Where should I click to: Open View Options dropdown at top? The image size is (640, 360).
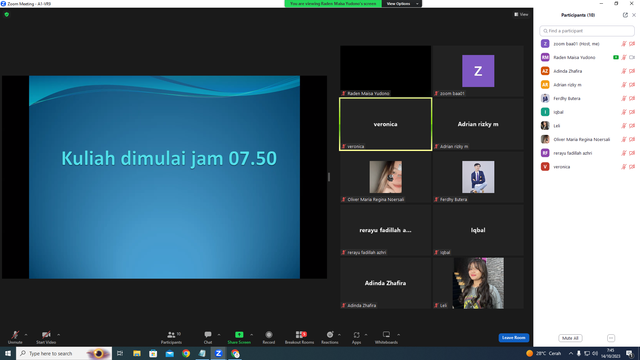[402, 4]
